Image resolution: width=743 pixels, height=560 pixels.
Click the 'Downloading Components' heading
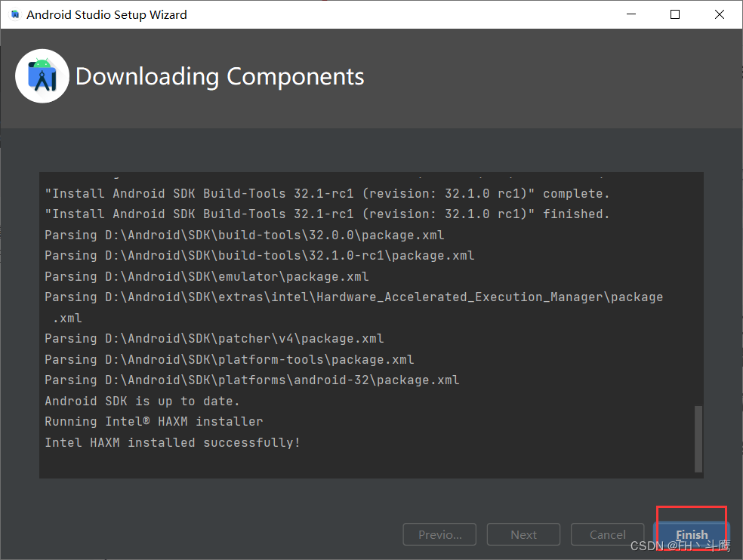(x=220, y=77)
